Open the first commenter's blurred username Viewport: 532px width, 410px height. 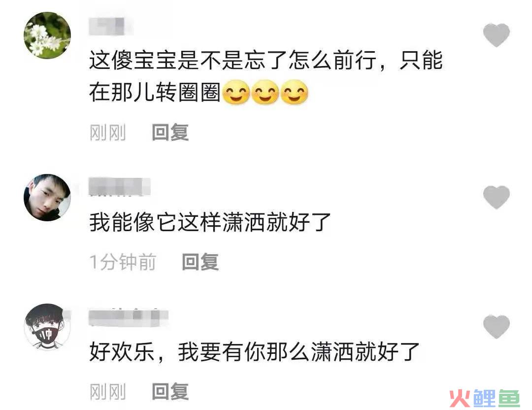[111, 26]
